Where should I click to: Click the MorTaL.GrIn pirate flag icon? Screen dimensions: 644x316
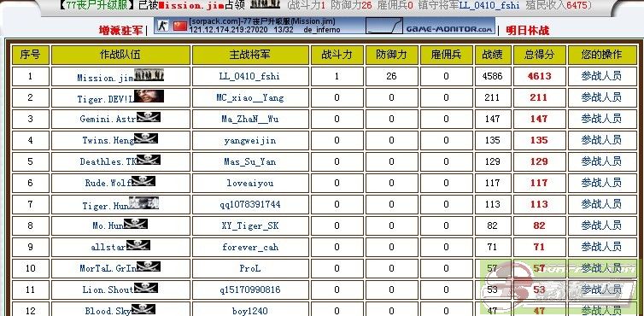click(149, 266)
